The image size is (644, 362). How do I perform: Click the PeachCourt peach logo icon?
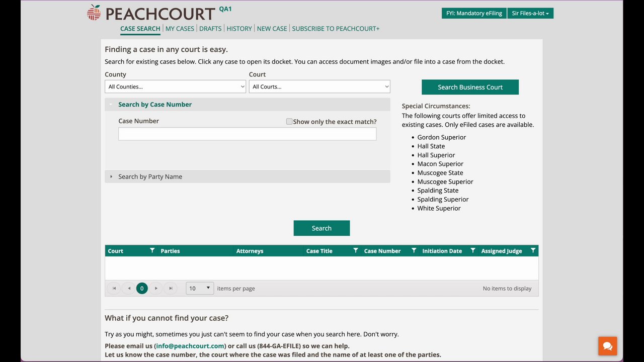pos(94,13)
